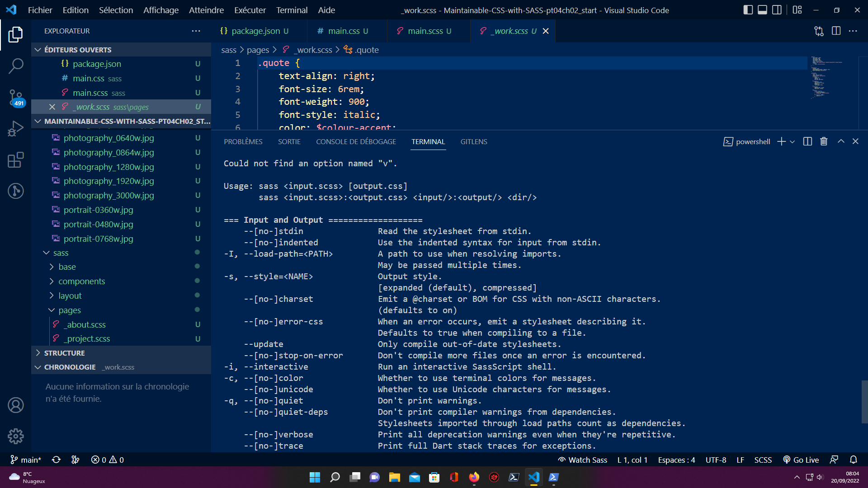Toggle the primary side bar visibility

748,9
